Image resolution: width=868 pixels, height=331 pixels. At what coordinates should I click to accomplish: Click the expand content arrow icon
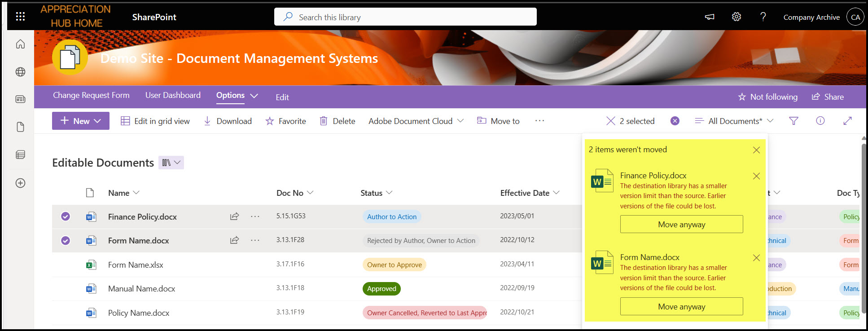click(847, 121)
